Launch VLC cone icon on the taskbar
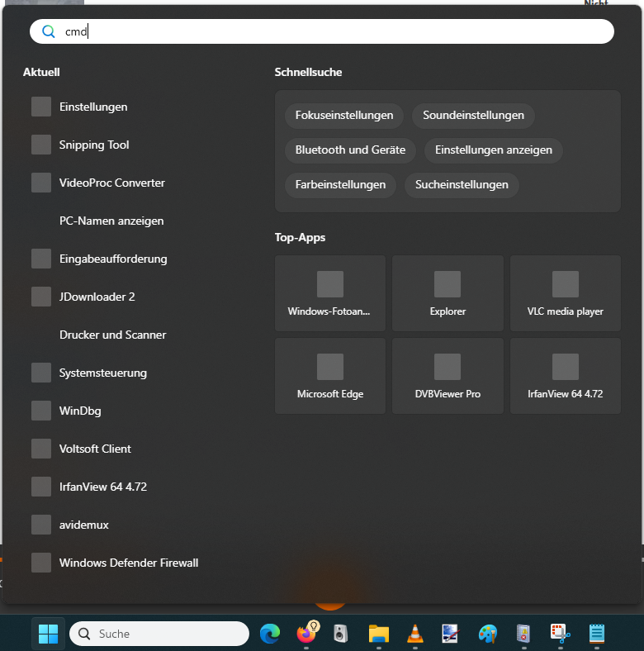The height and width of the screenshot is (651, 644). pos(415,634)
